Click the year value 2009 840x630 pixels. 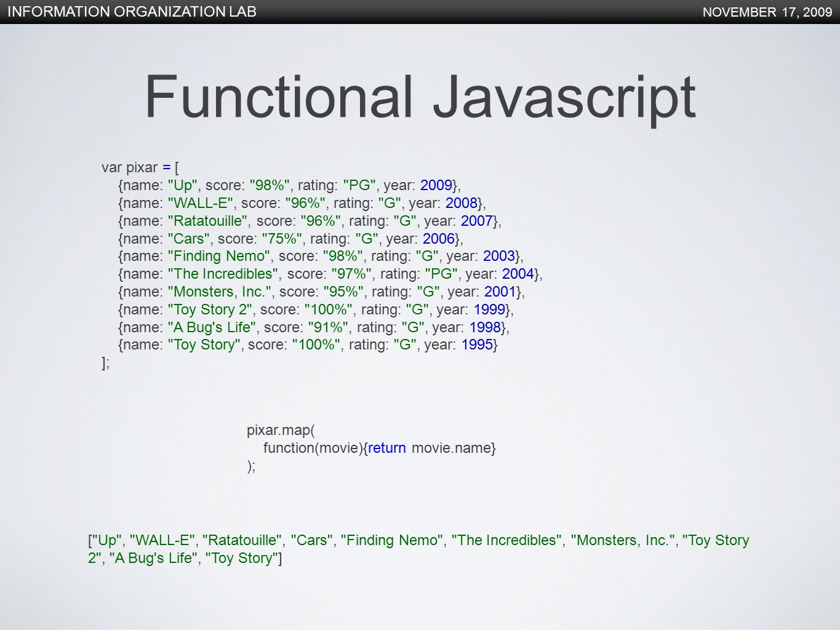pos(436,185)
